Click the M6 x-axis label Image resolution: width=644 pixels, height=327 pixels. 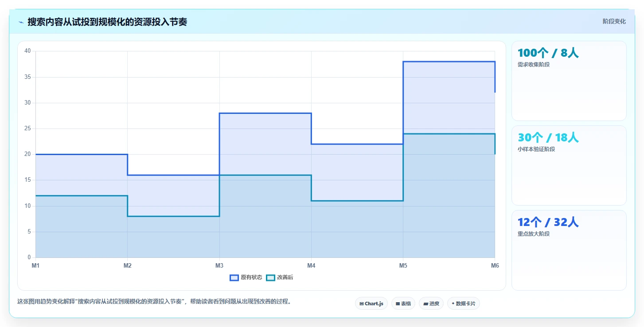pyautogui.click(x=495, y=265)
